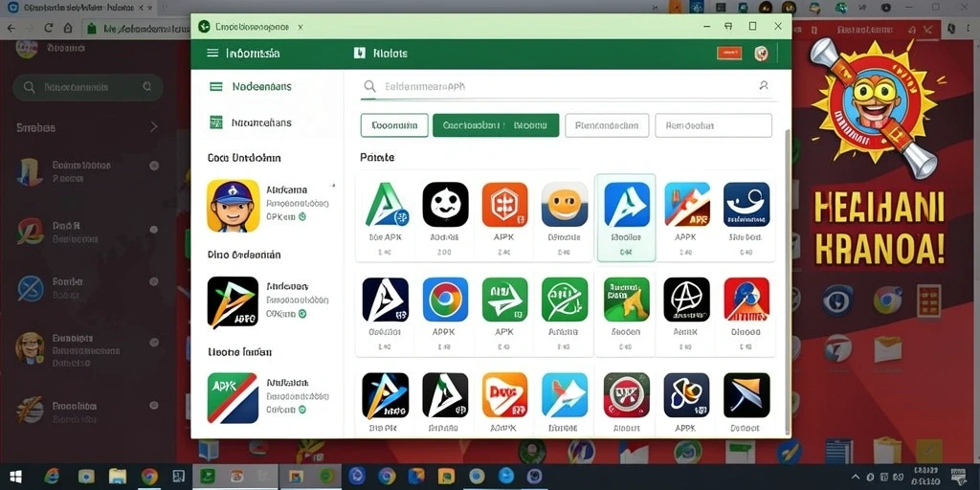
Task: Open the home page in background browser
Action: pos(68,28)
